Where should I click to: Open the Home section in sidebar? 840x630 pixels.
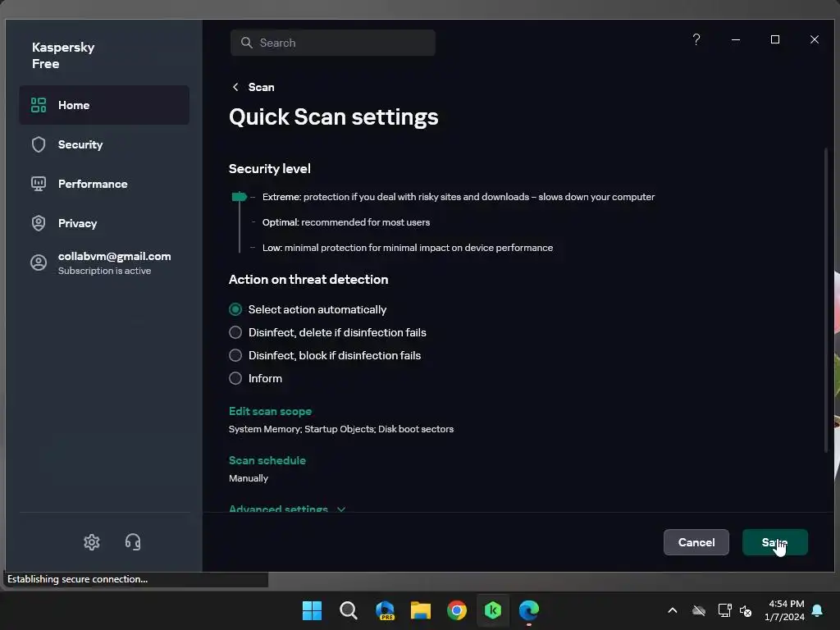[x=104, y=105]
